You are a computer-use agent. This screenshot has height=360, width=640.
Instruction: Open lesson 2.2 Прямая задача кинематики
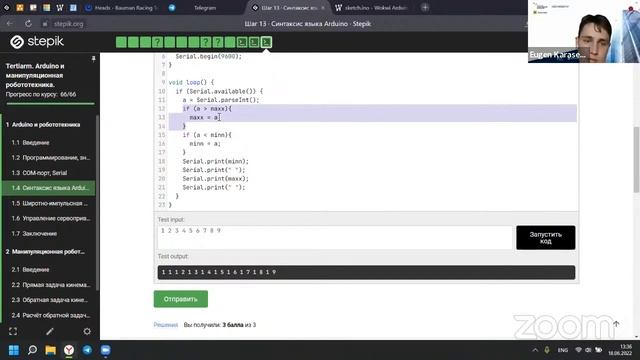[x=51, y=284]
